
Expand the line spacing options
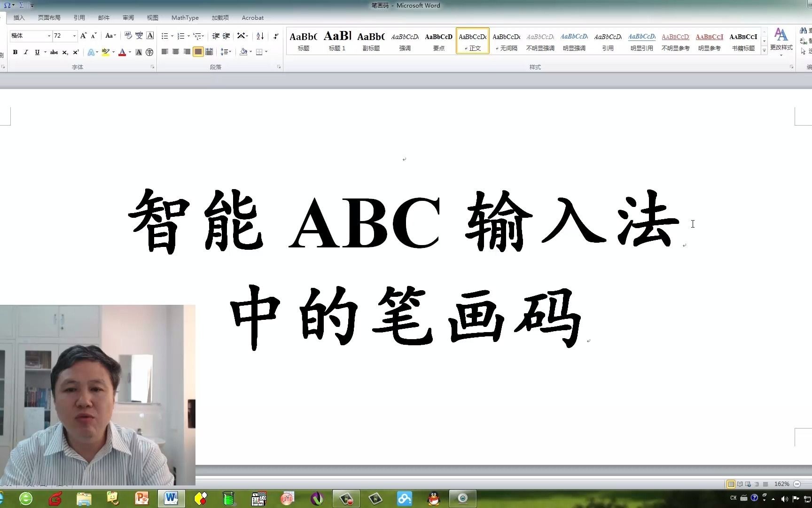pos(230,52)
